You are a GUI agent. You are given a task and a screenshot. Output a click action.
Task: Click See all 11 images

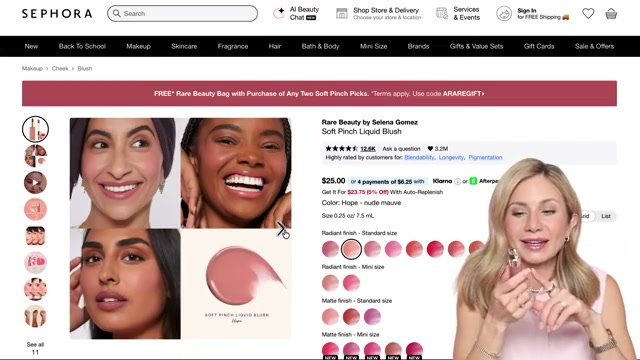pyautogui.click(x=35, y=348)
